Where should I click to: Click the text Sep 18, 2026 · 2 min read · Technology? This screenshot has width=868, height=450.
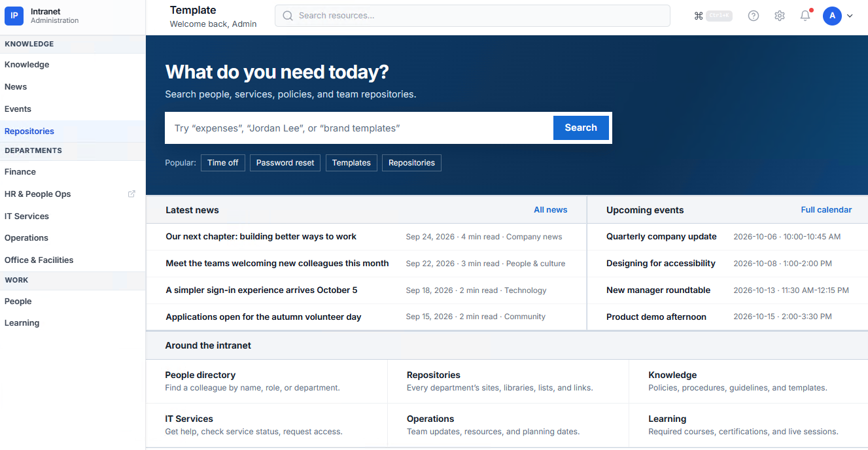click(476, 290)
